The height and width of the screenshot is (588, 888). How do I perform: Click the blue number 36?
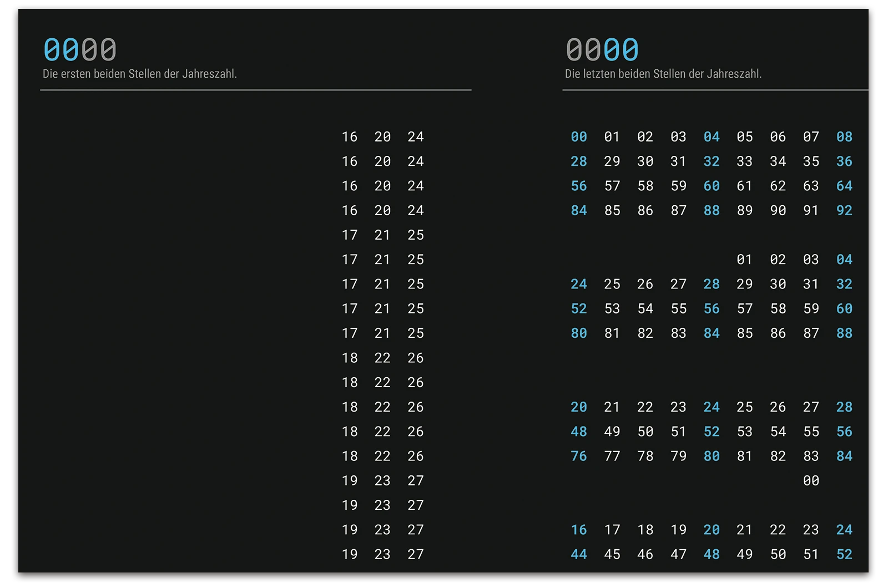click(844, 161)
